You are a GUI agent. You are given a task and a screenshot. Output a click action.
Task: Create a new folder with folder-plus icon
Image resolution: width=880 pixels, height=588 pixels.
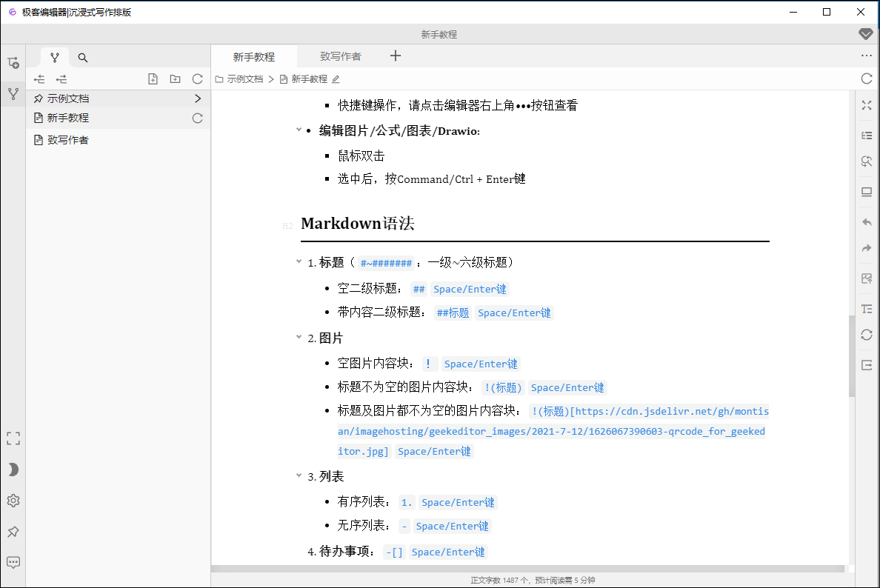(x=175, y=79)
